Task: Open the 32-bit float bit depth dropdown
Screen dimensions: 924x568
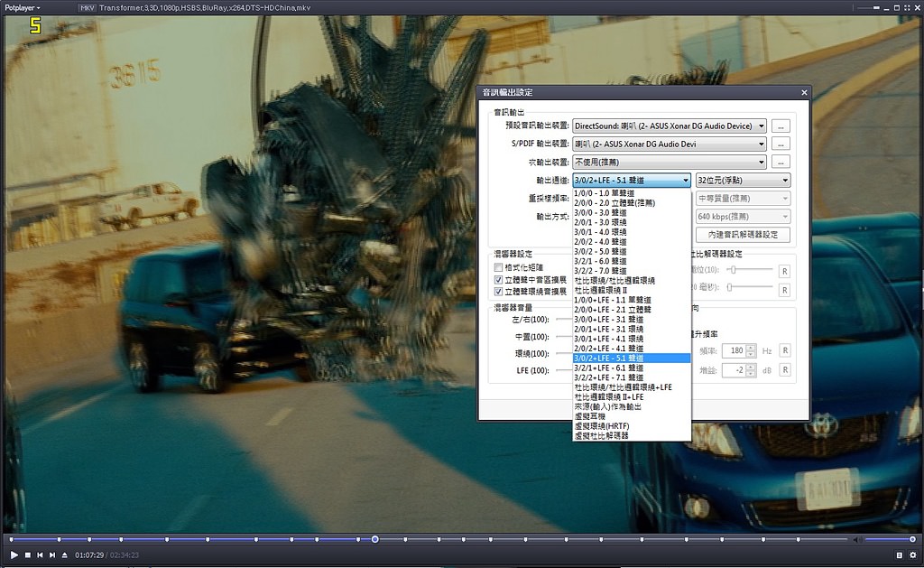Action: (743, 181)
